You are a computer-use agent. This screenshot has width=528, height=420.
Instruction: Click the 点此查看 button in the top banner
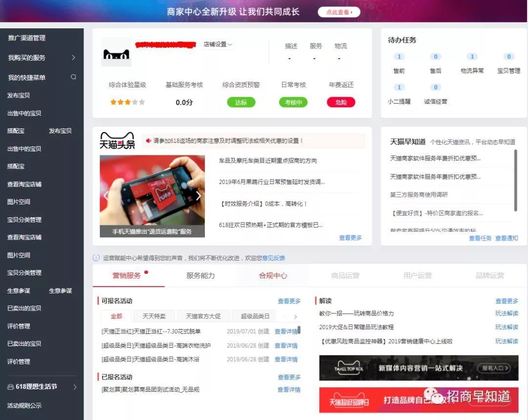coord(338,11)
